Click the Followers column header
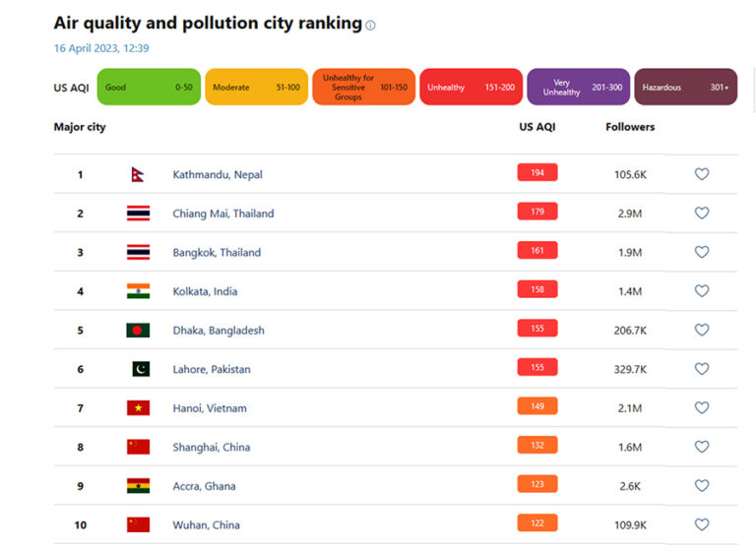 630,127
